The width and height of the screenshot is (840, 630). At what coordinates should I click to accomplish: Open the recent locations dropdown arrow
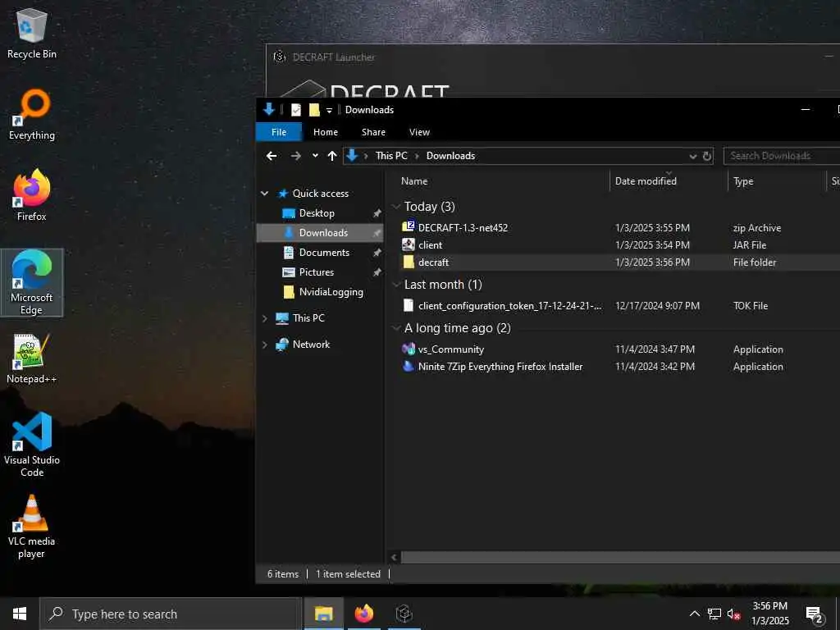[x=315, y=156]
